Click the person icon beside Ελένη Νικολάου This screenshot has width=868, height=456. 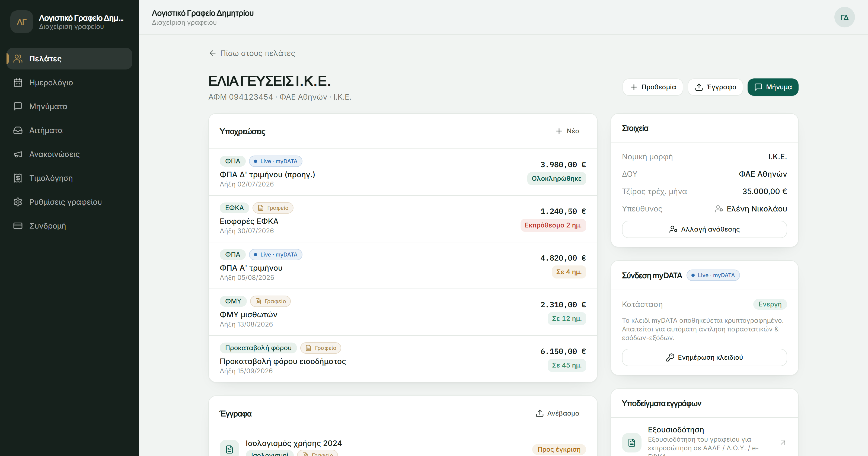click(x=719, y=209)
